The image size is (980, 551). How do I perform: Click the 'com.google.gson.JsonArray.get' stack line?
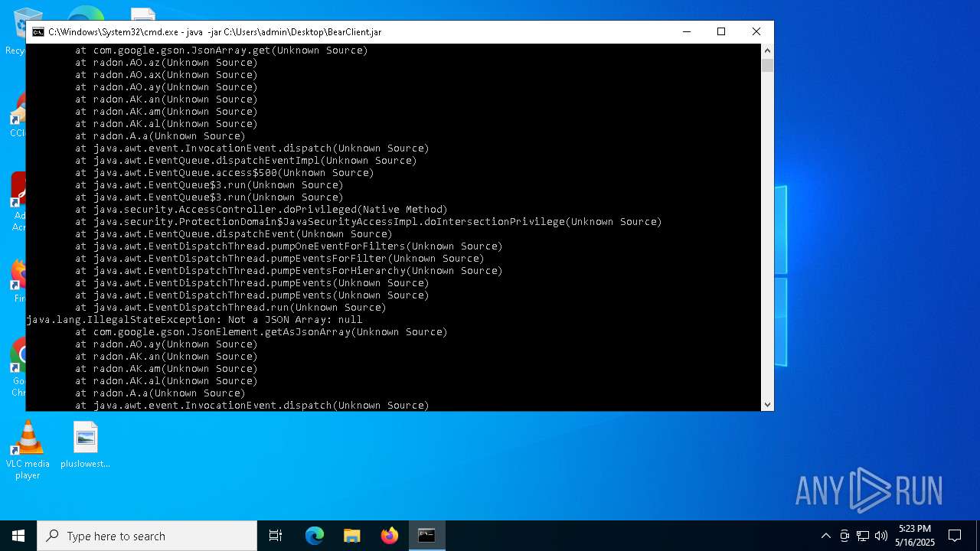pyautogui.click(x=221, y=50)
